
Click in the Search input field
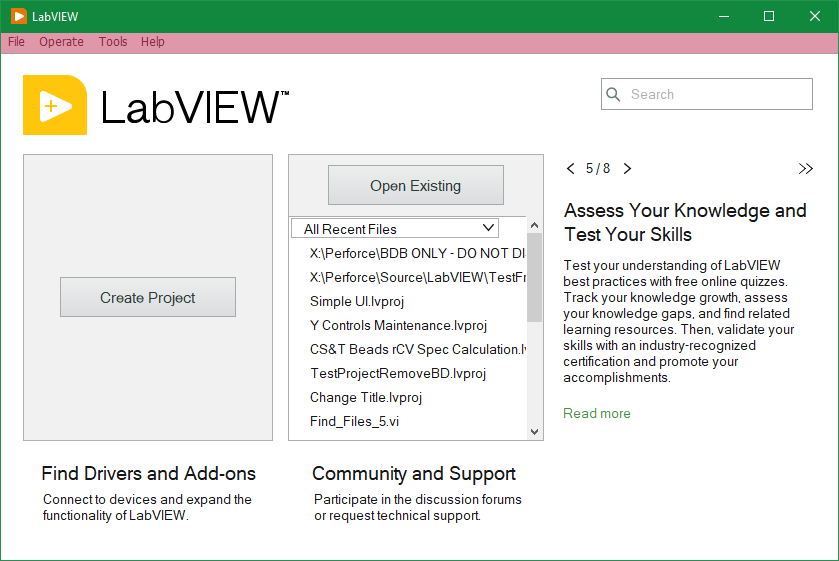pos(707,94)
